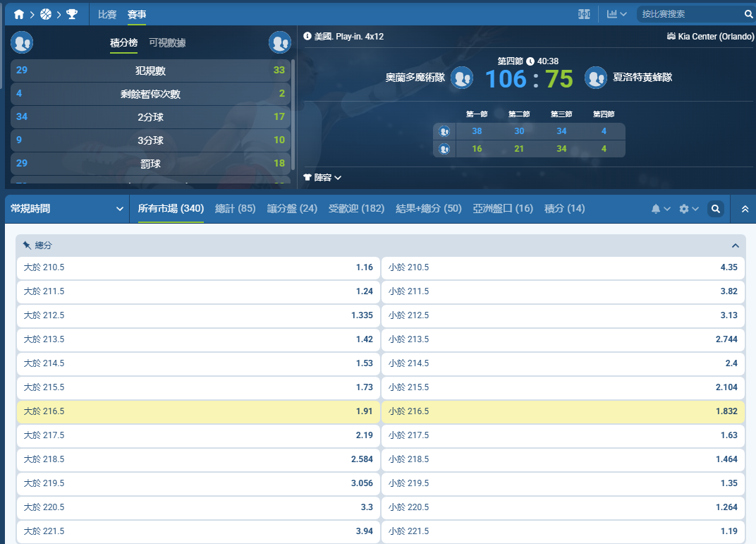Bet on 大於 211.5 at 1.24
Viewport: 756px width, 544px height.
[x=198, y=291]
